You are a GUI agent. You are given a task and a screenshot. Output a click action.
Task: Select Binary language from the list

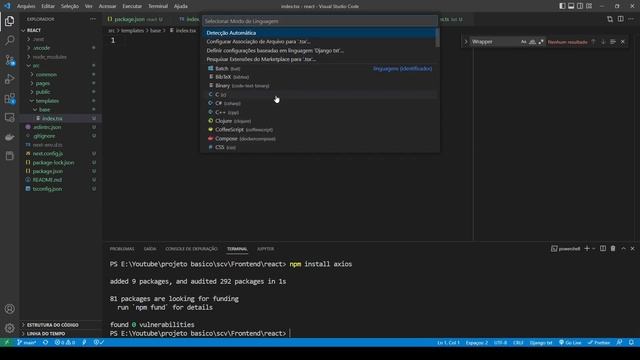tap(318, 86)
